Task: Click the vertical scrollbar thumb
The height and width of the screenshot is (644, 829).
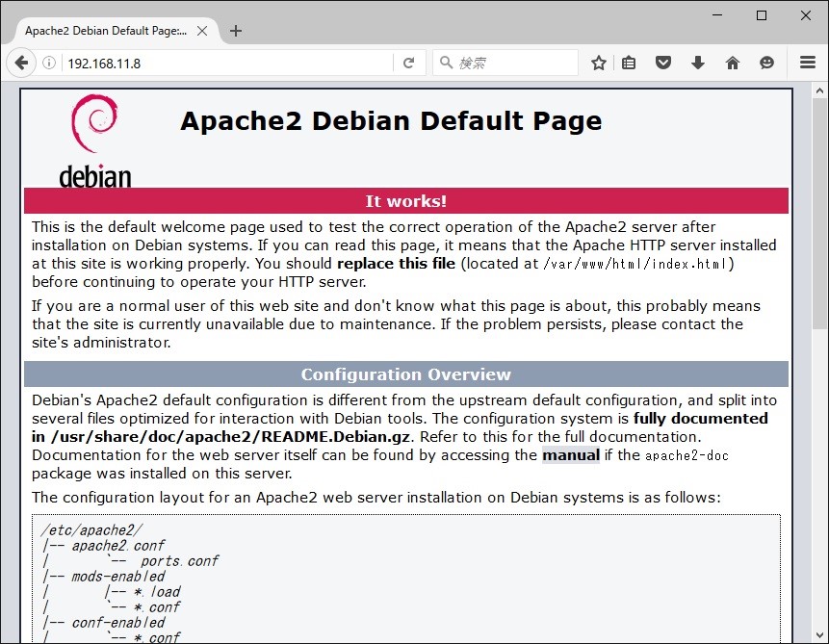Action: point(819,214)
